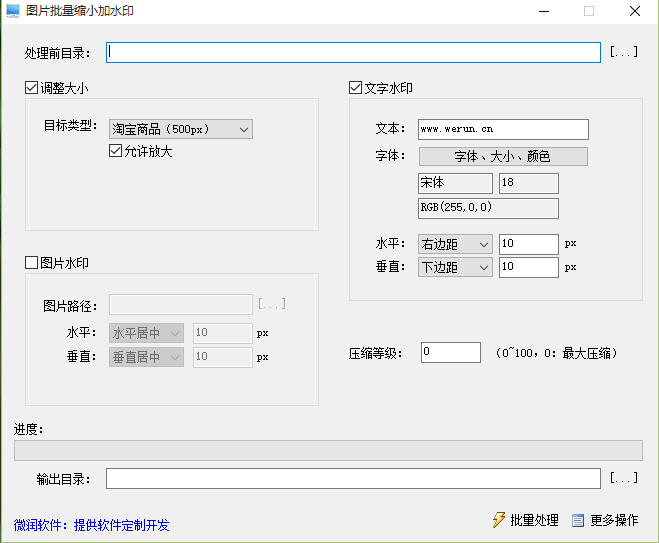Viewport: 659px width, 543px height.
Task: Click the color field showing RGB(255,0,0)
Action: 488,208
